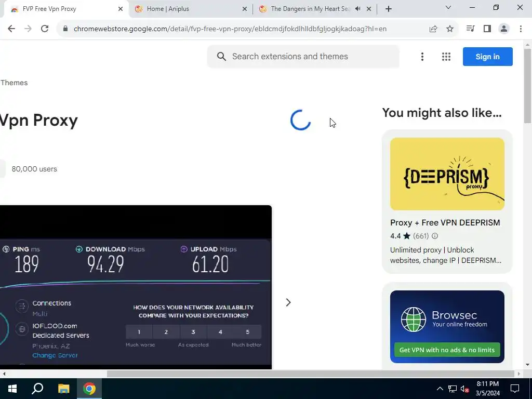532x399 pixels.
Task: Close the FVP Free Vpn Proxy tab
Action: click(x=121, y=9)
